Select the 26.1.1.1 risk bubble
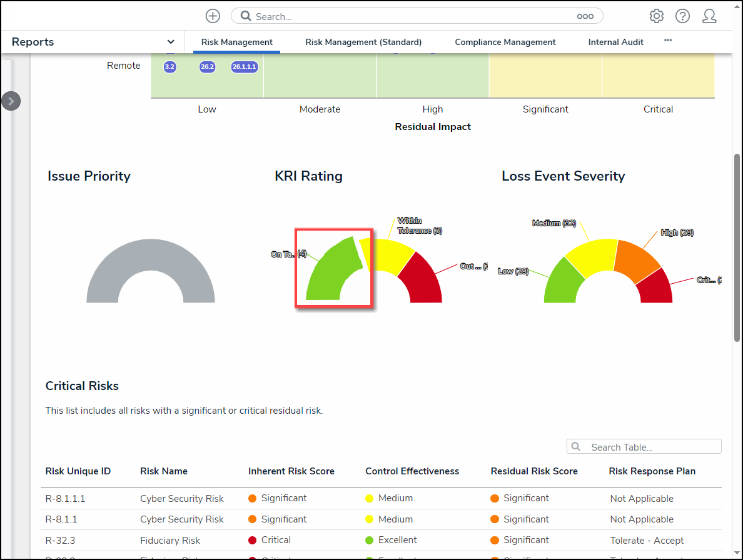Screen dimensions: 743x560 [x=245, y=66]
